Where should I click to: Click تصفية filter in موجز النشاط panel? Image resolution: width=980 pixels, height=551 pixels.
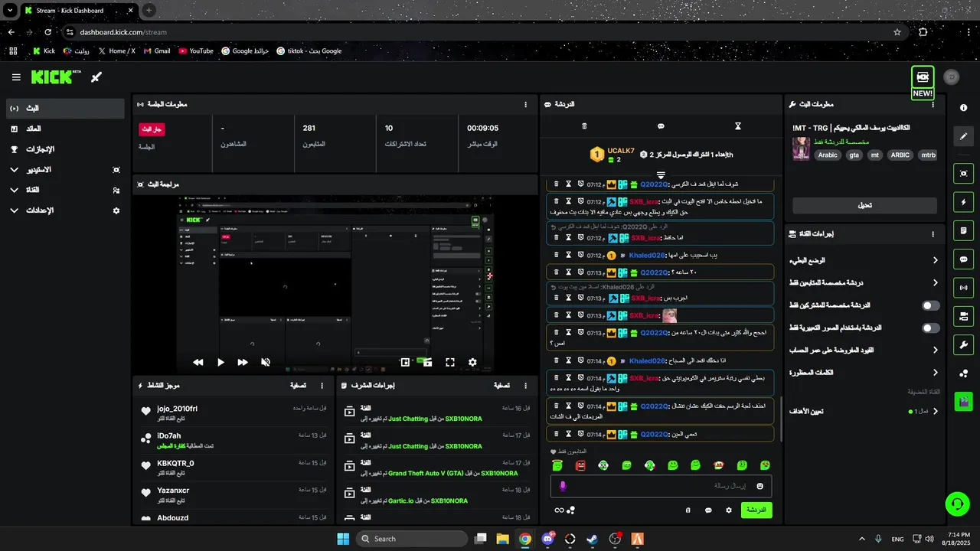tap(299, 386)
